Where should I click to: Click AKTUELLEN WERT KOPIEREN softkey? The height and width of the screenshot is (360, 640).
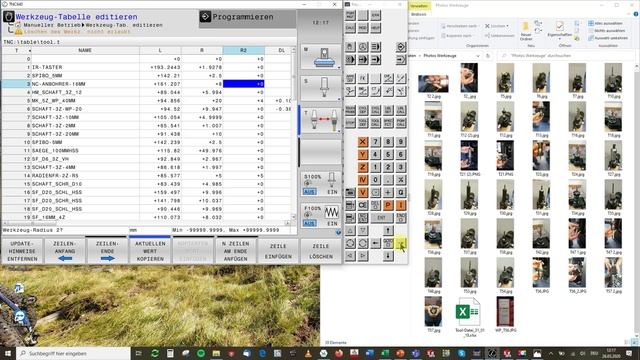click(150, 251)
